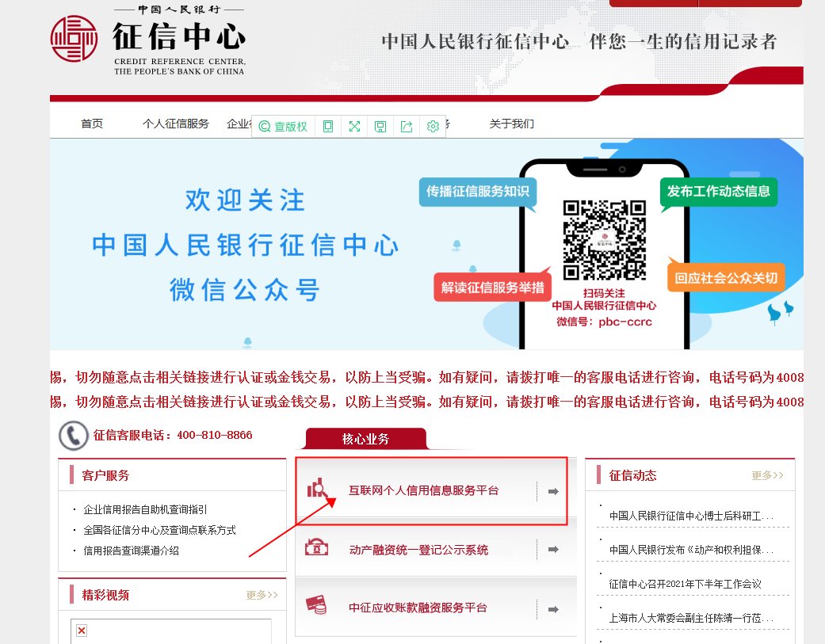Open the 关于我们 menu item

pos(511,124)
